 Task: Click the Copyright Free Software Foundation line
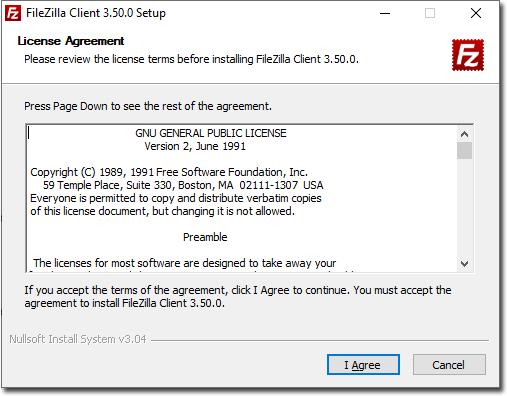[x=169, y=172]
